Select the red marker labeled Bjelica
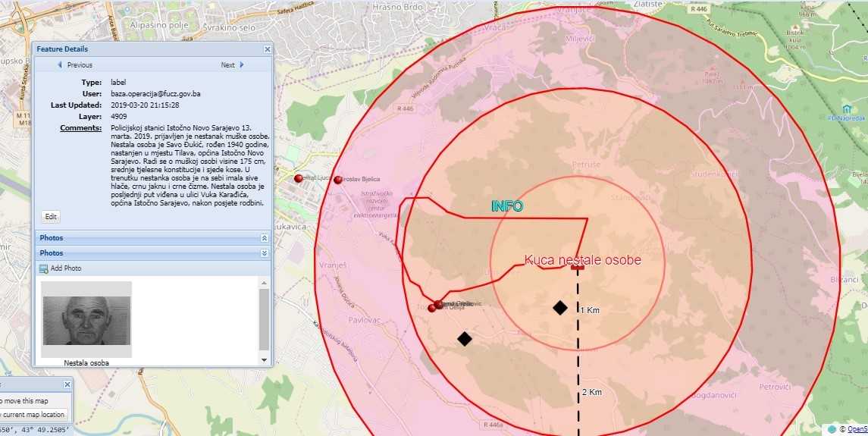The width and height of the screenshot is (868, 436). point(338,180)
